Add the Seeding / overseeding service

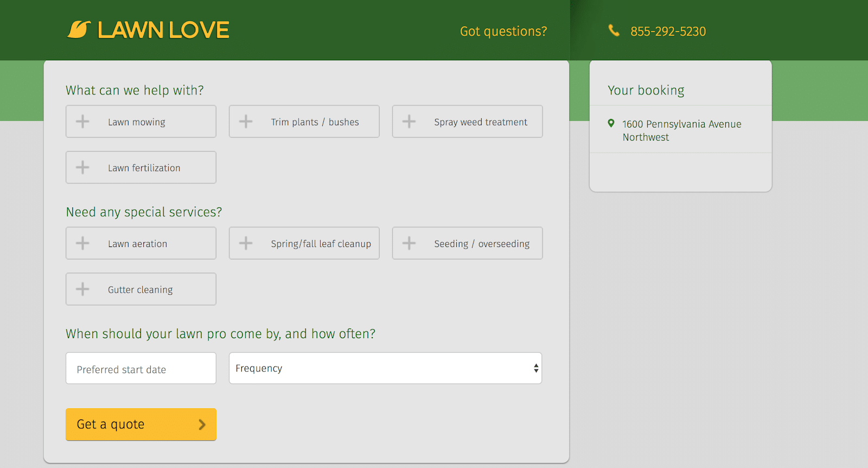(x=468, y=243)
